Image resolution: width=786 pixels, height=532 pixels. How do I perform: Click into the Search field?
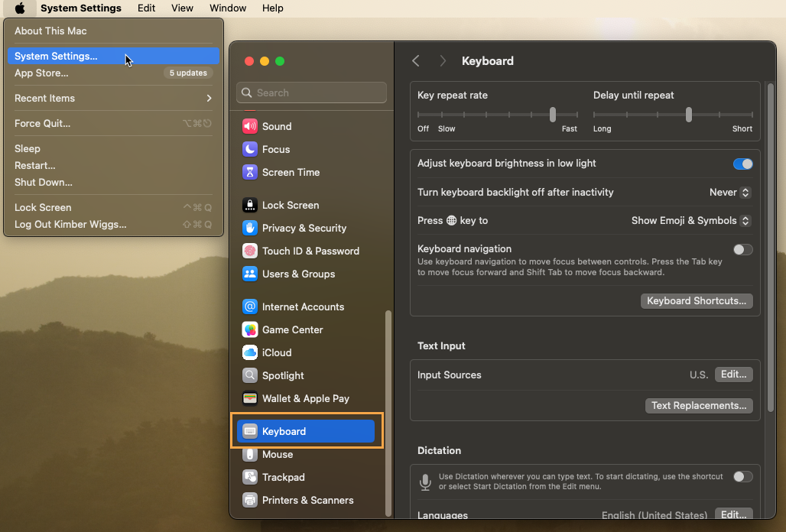point(311,92)
